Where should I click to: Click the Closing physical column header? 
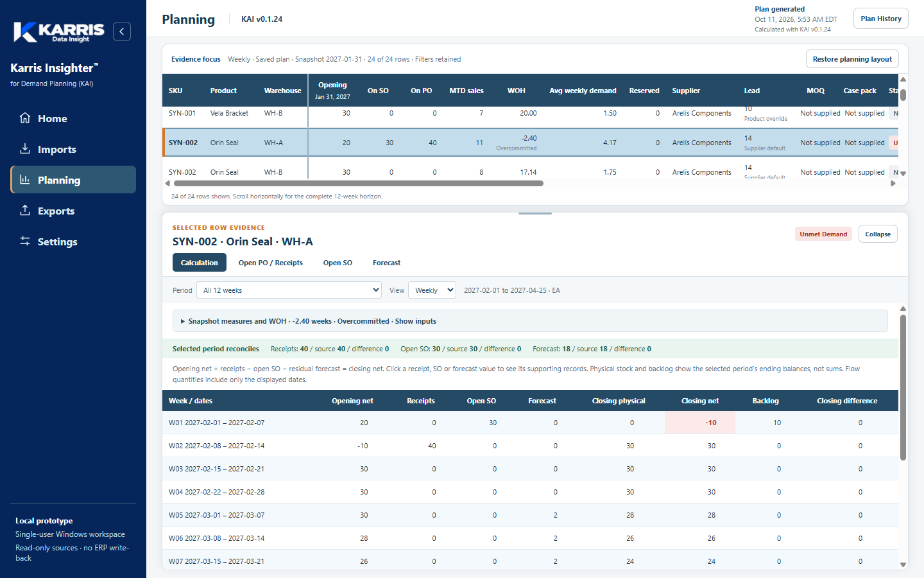coord(619,401)
